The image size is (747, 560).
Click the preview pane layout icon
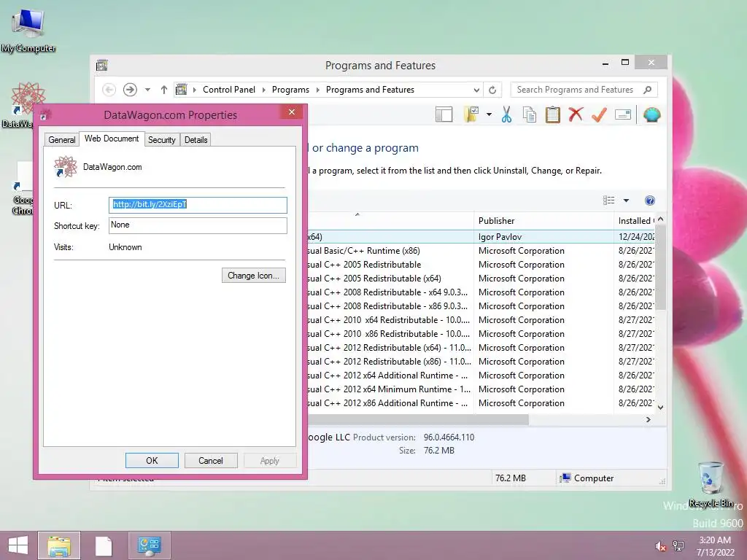(444, 114)
